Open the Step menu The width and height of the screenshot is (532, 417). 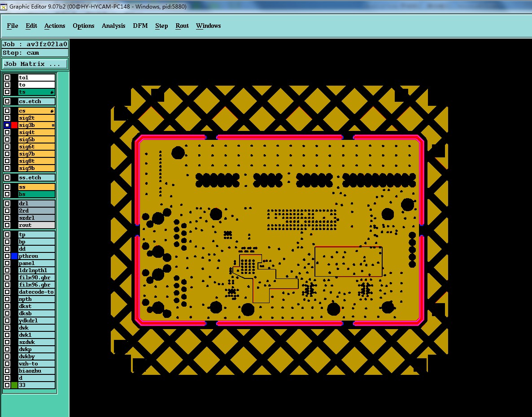161,26
